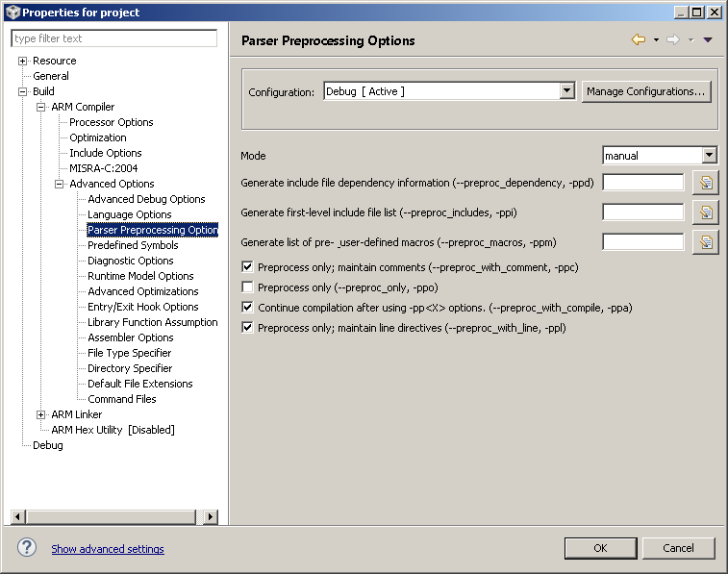Image resolution: width=728 pixels, height=574 pixels.
Task: Select Include Options tree item
Action: click(x=106, y=153)
